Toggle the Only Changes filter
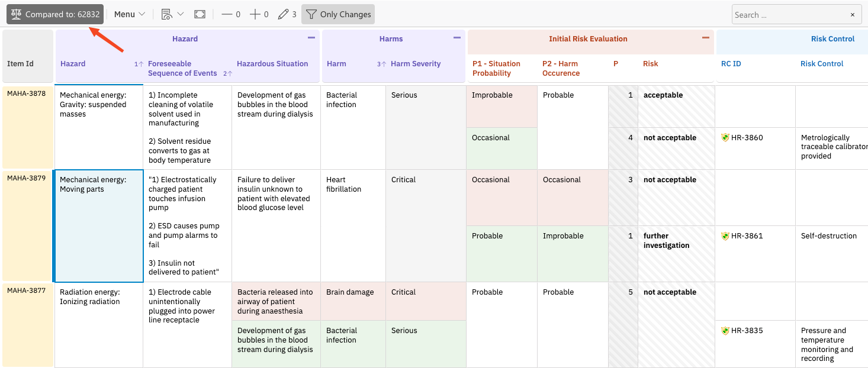The width and height of the screenshot is (868, 368). point(338,14)
